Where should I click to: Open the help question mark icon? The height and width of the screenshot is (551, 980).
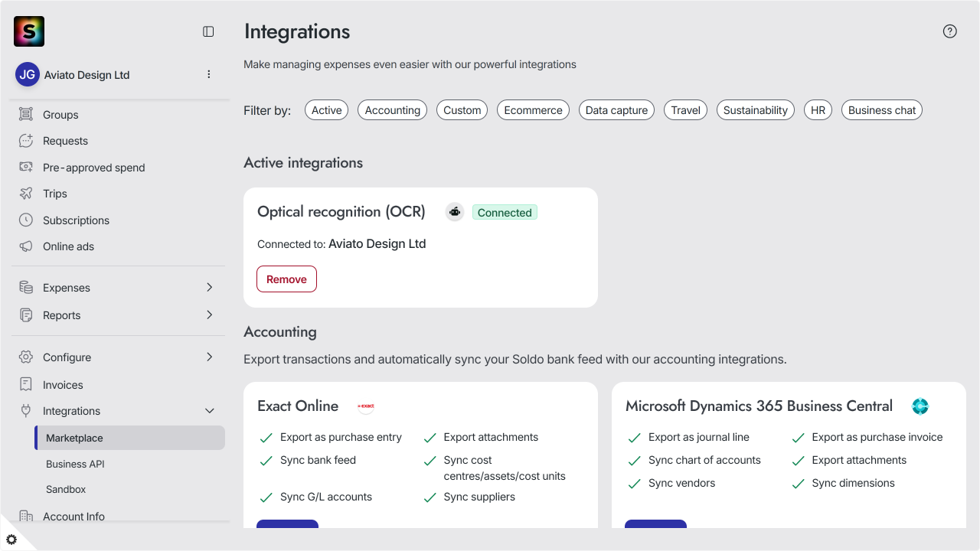tap(950, 31)
